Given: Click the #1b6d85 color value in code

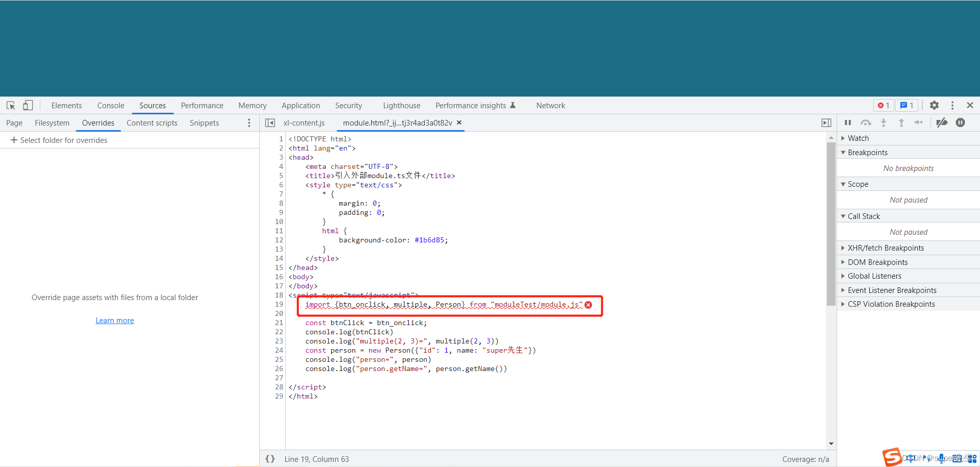Looking at the screenshot, I should coord(429,240).
